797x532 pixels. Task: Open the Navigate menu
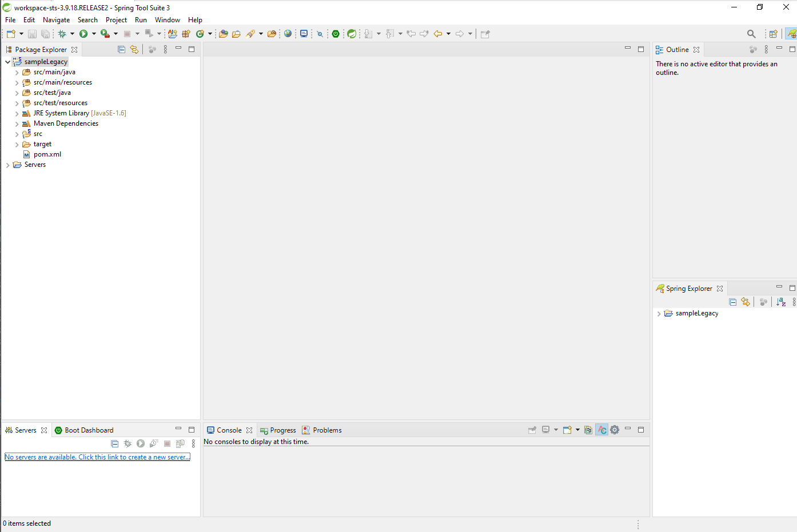56,20
